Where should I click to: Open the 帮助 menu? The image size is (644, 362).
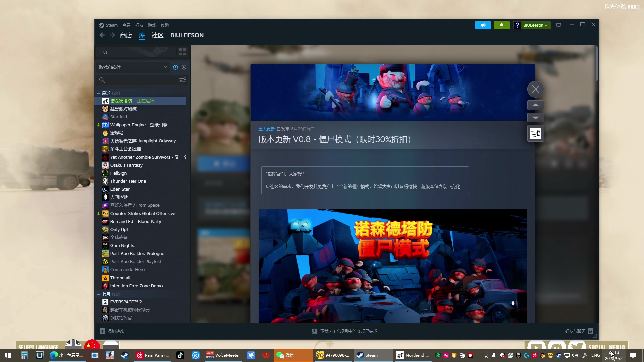click(x=165, y=25)
